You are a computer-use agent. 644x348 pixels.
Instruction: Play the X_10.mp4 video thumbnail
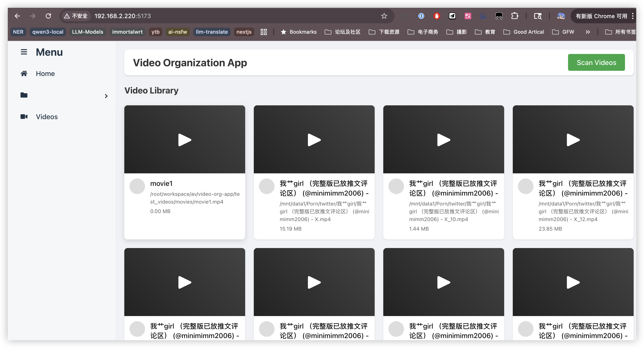[444, 139]
